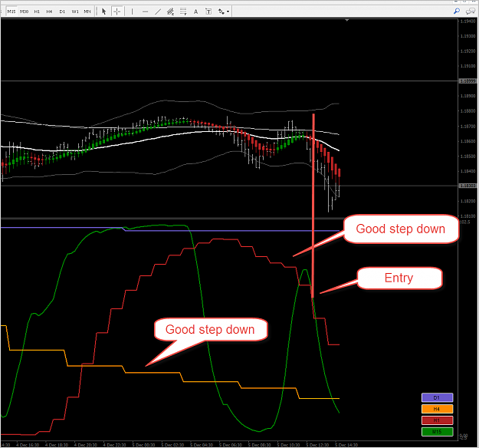This screenshot has width=479, height=448.
Task: Click the 1.18999 price level label
Action: pyautogui.click(x=468, y=81)
